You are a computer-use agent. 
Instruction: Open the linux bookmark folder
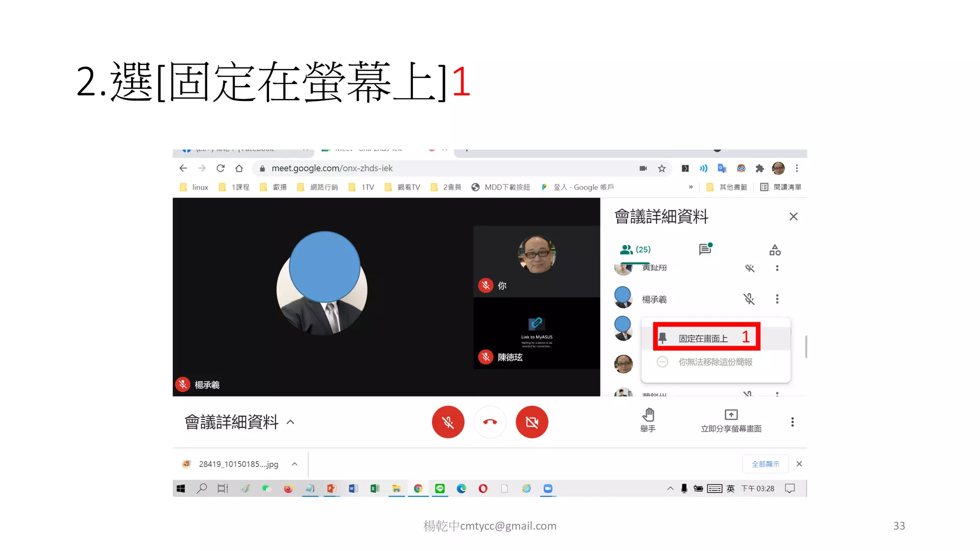click(x=194, y=187)
